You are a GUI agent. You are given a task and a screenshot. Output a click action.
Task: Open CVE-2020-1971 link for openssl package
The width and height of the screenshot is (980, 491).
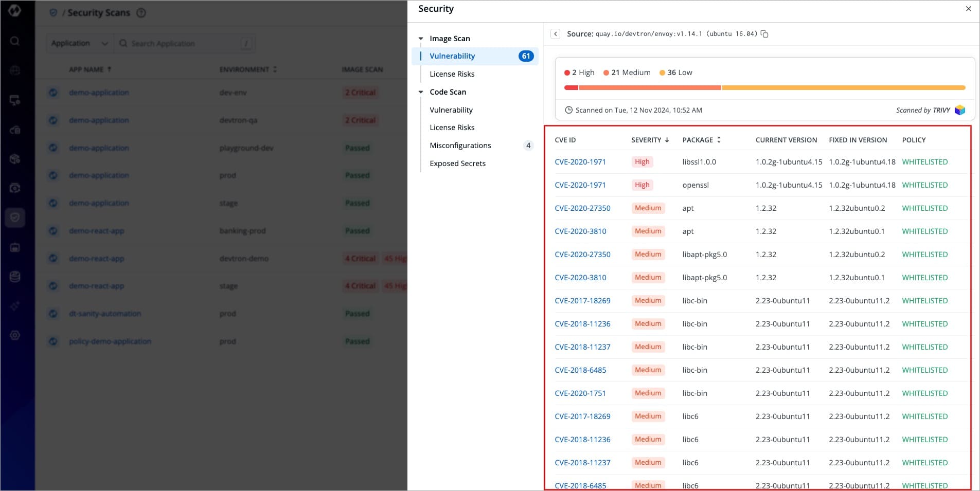coord(580,185)
